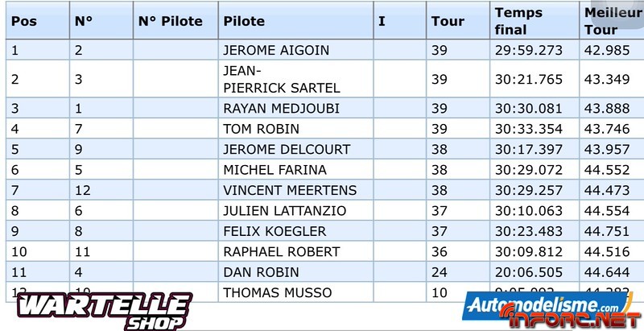Click the Tour column header

point(448,21)
